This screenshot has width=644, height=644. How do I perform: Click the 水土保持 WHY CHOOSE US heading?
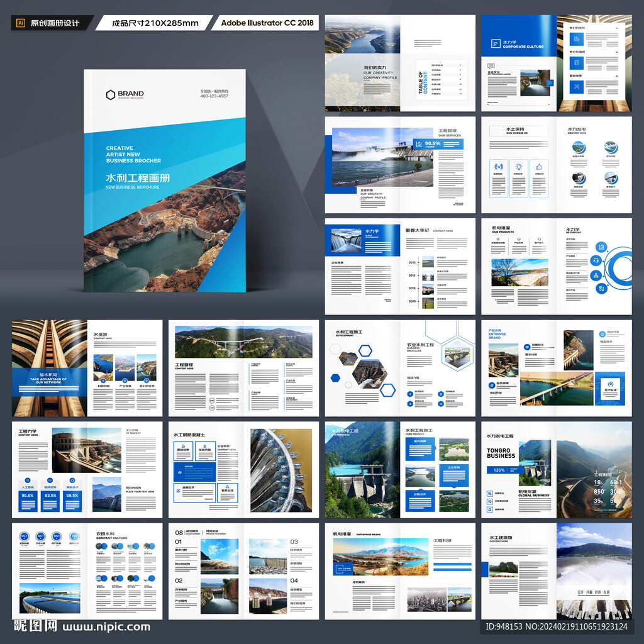click(x=518, y=131)
